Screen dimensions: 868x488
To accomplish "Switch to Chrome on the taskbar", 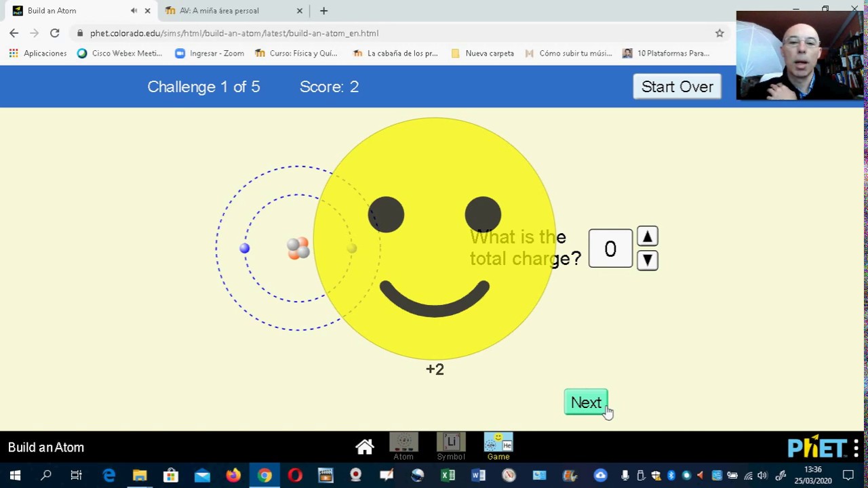I will [264, 476].
